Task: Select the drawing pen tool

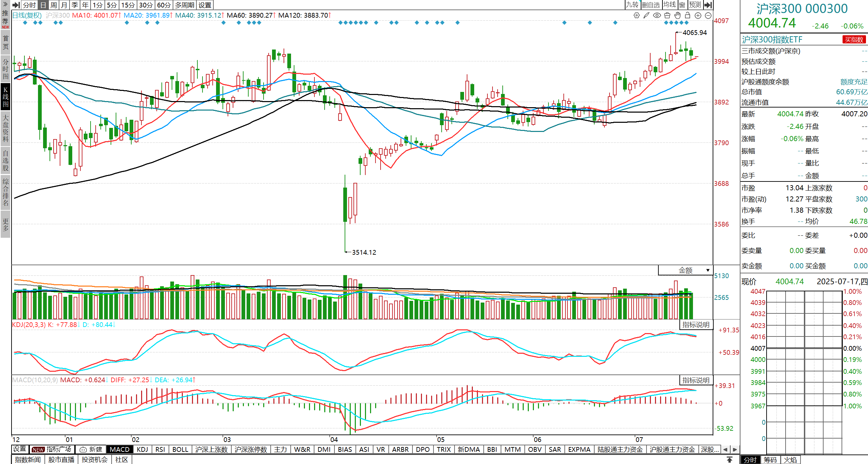Action: [x=647, y=15]
